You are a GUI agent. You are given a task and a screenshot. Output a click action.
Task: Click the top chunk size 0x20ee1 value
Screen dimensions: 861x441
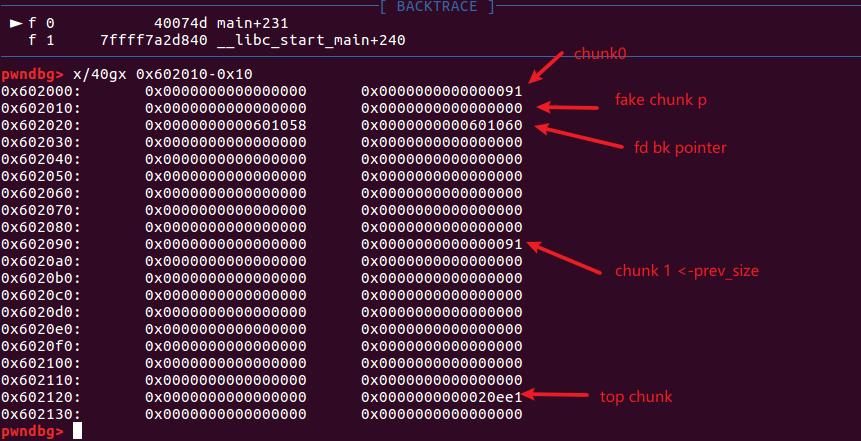441,397
